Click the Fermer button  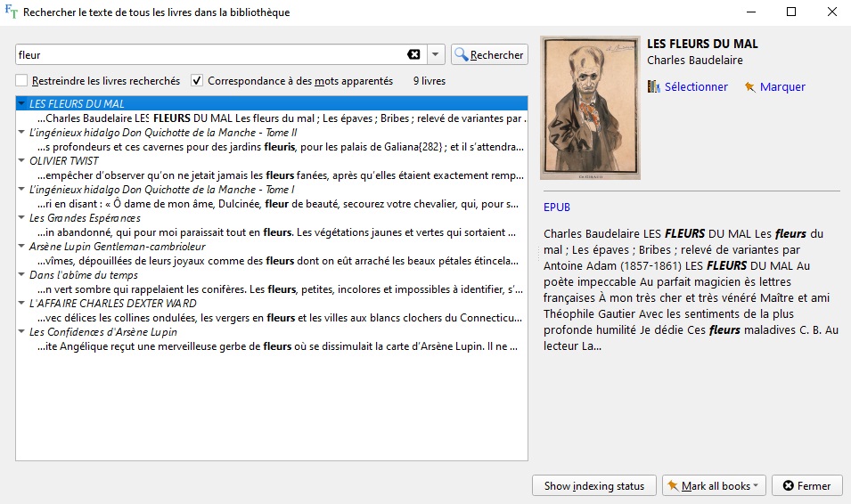point(807,485)
